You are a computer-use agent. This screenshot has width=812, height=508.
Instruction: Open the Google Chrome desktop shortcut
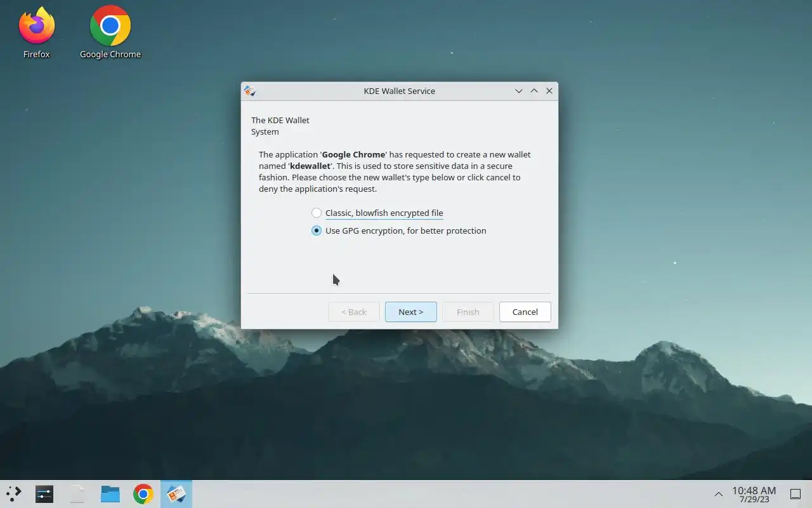coord(110,33)
